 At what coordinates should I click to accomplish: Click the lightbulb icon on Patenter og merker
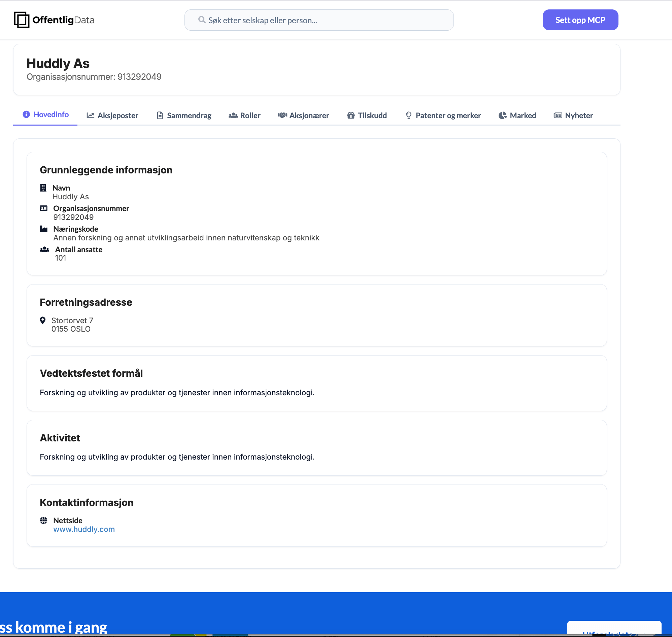coord(409,115)
